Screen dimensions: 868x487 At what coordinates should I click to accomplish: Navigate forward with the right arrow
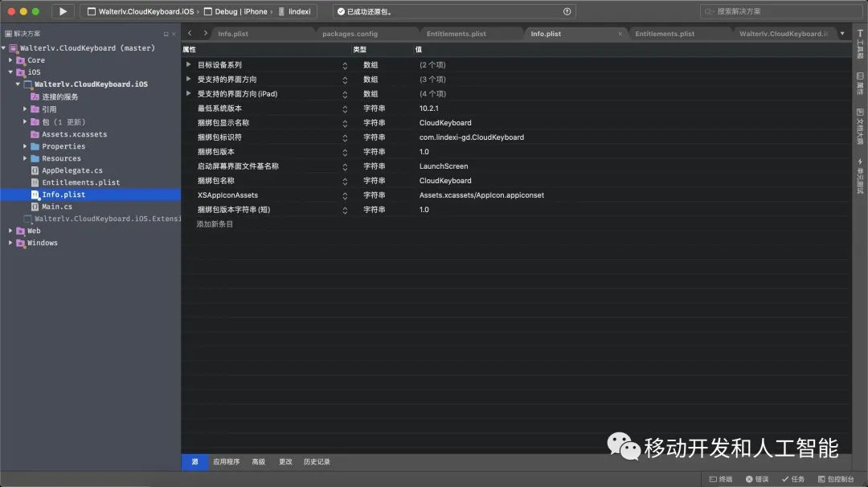pyautogui.click(x=206, y=33)
